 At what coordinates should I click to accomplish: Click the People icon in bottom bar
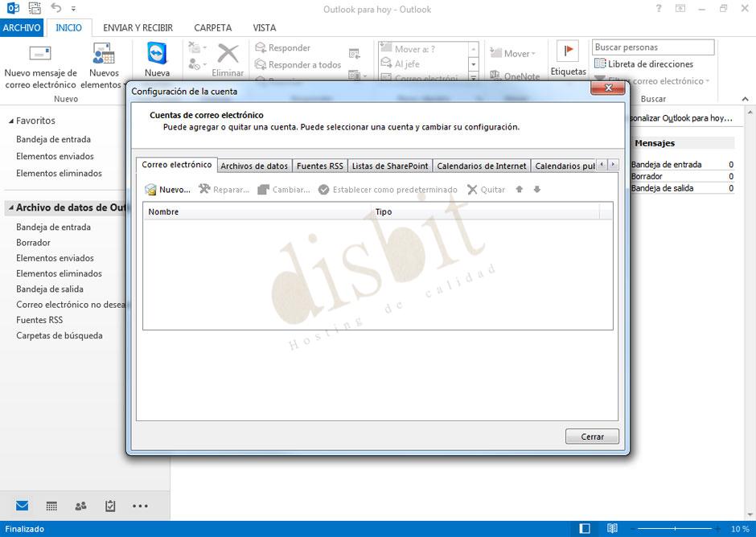(80, 505)
